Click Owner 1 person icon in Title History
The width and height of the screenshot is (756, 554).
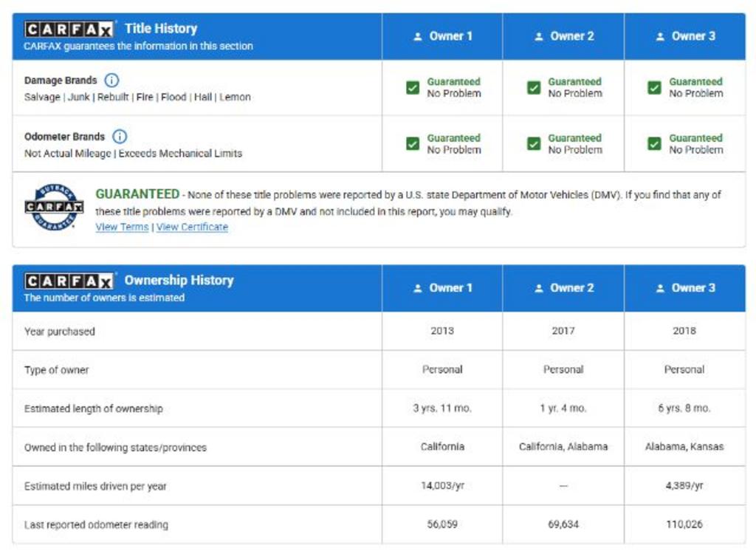point(418,37)
